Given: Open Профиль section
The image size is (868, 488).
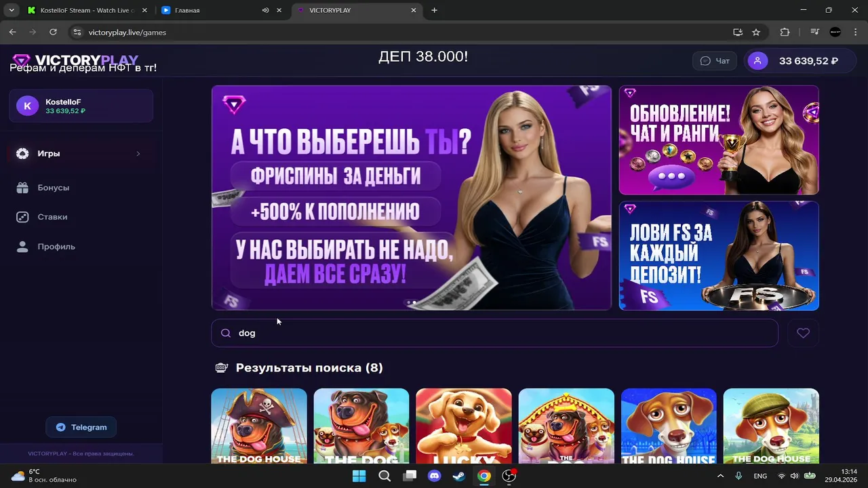Looking at the screenshot, I should tap(56, 247).
